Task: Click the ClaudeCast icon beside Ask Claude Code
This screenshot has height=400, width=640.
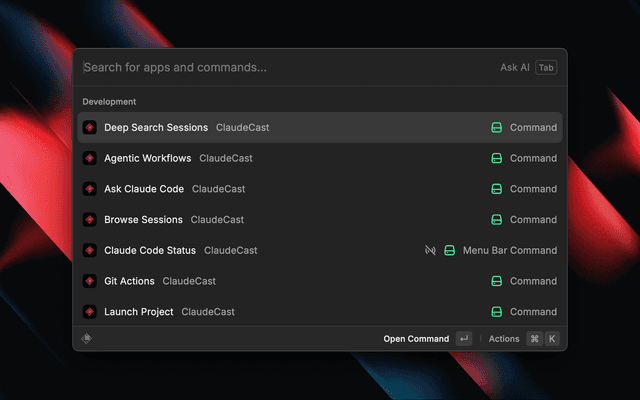Action: pyautogui.click(x=90, y=189)
